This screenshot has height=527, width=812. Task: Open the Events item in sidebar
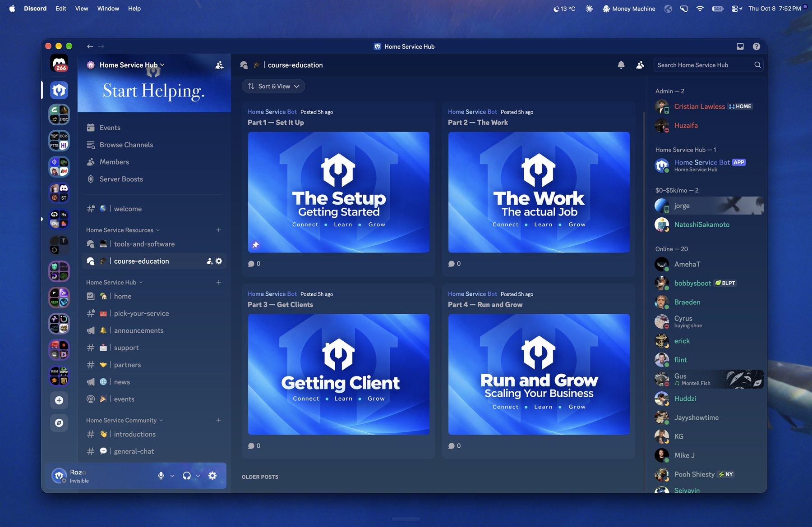pyautogui.click(x=153, y=128)
